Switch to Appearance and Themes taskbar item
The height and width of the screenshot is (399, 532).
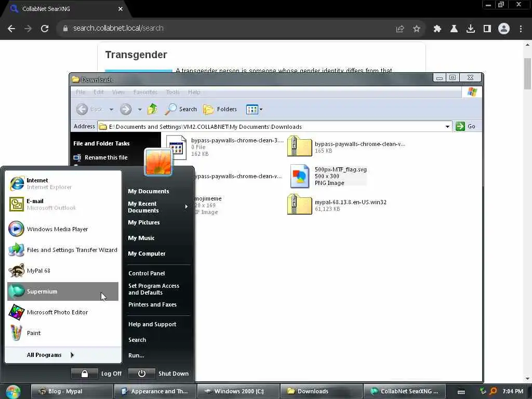(155, 391)
